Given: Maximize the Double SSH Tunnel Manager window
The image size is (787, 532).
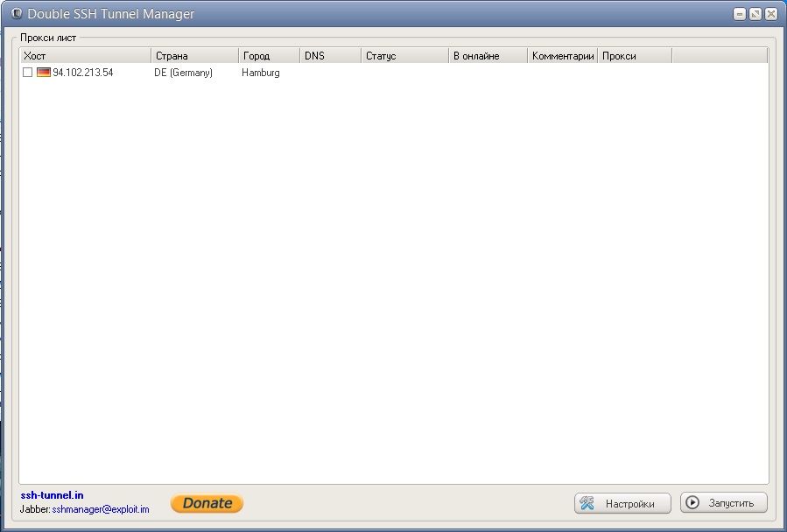Looking at the screenshot, I should 755,14.
